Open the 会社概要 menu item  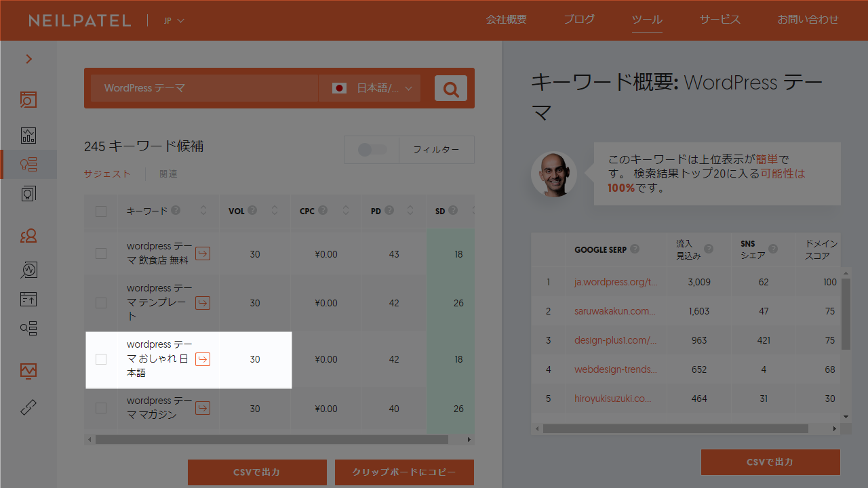[x=506, y=20]
